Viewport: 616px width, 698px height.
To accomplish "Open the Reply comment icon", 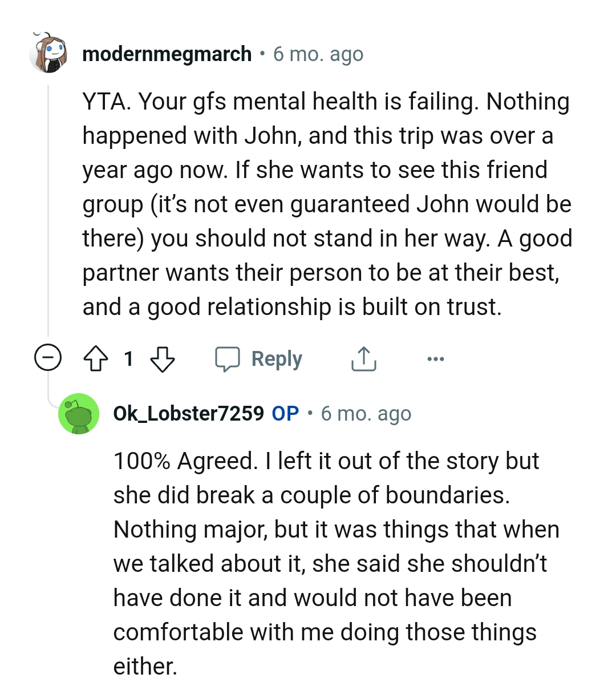I will coord(230,359).
